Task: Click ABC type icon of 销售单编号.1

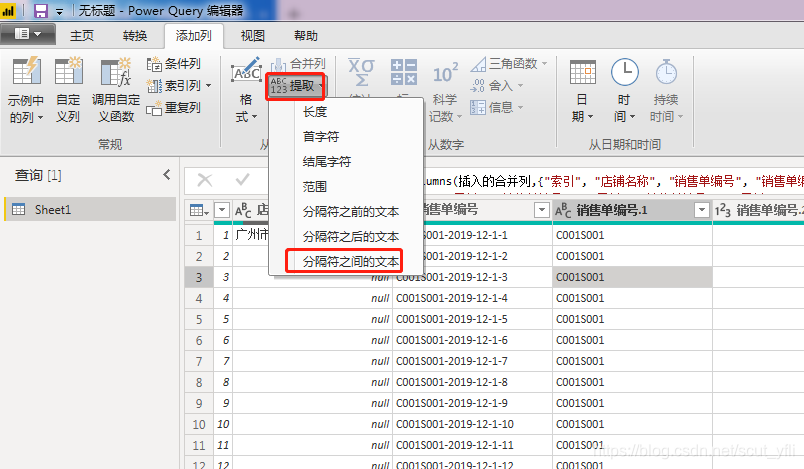Action: coord(563,210)
